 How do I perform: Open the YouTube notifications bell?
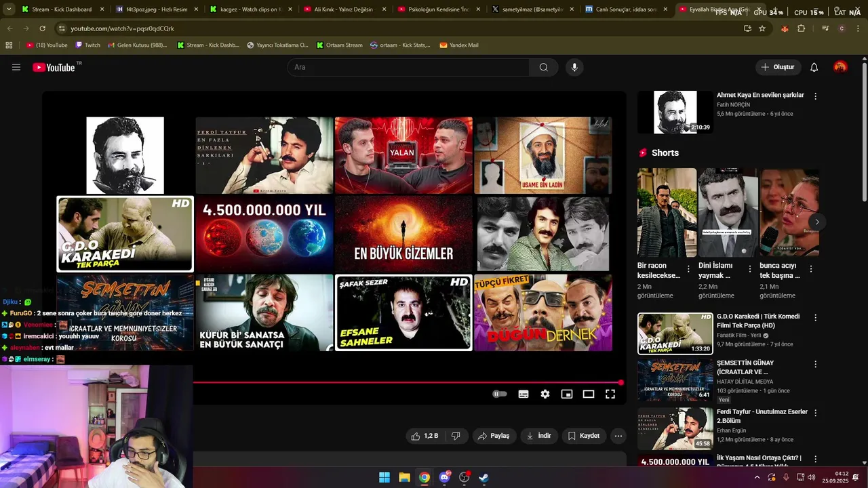[x=814, y=67]
